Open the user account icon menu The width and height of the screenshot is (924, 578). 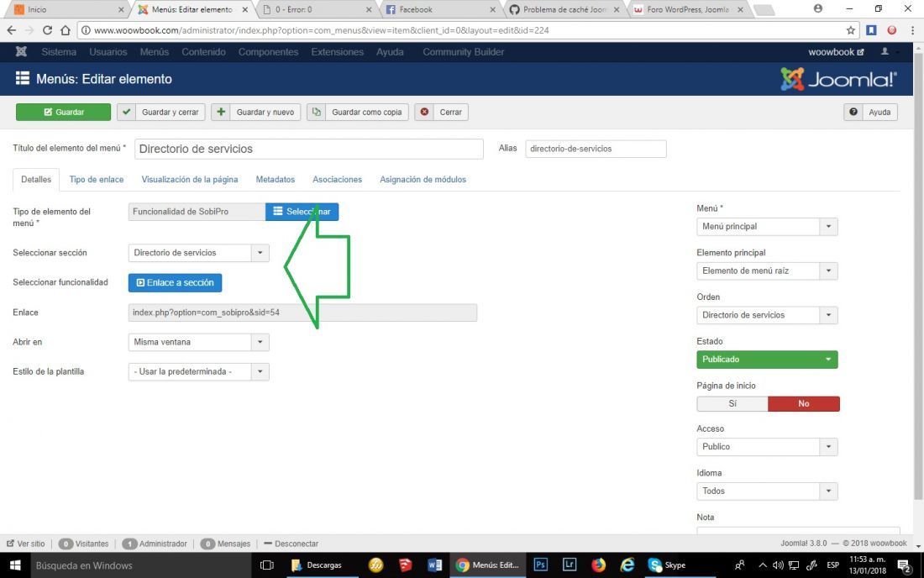coord(885,52)
